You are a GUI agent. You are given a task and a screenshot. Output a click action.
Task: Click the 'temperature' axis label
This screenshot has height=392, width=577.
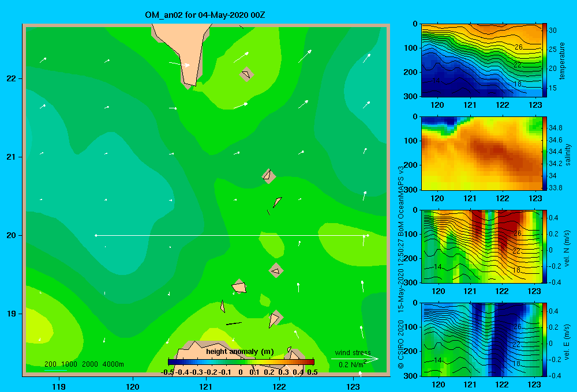(x=562, y=61)
